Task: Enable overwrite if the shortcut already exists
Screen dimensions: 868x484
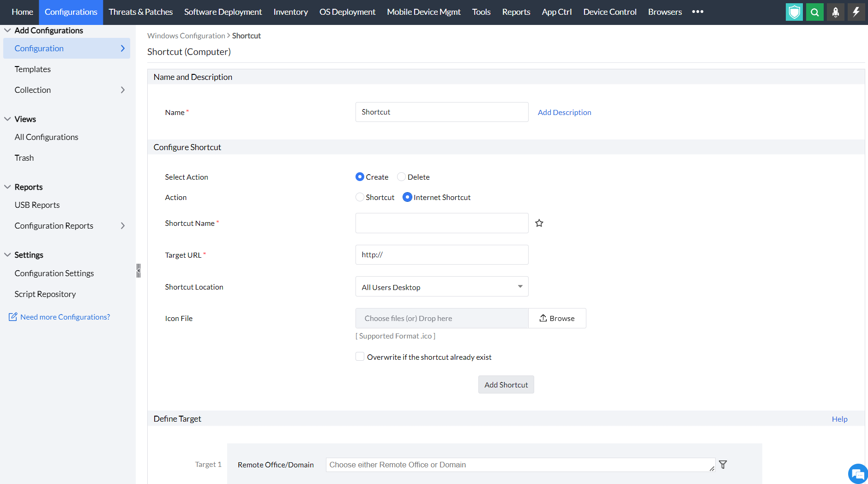Action: coord(360,356)
